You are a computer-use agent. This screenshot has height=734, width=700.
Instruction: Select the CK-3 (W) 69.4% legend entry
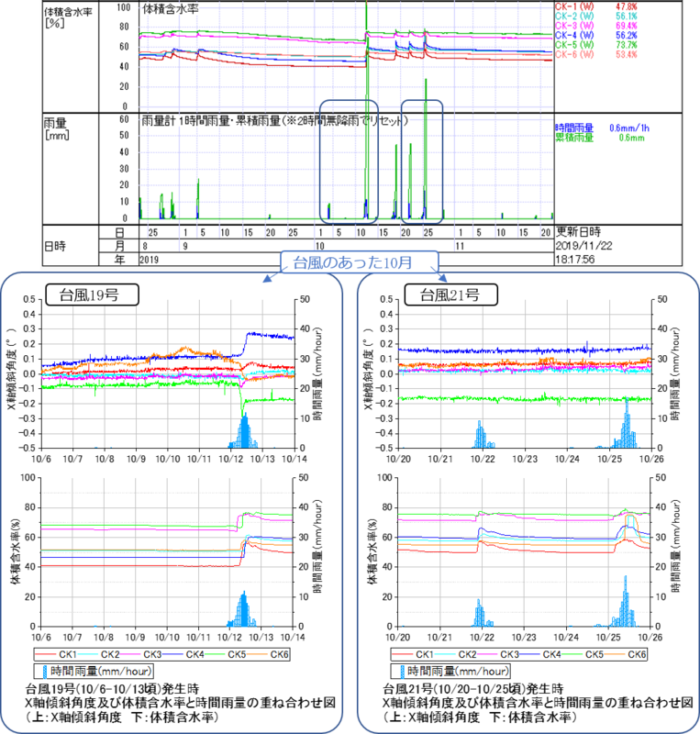coord(596,26)
